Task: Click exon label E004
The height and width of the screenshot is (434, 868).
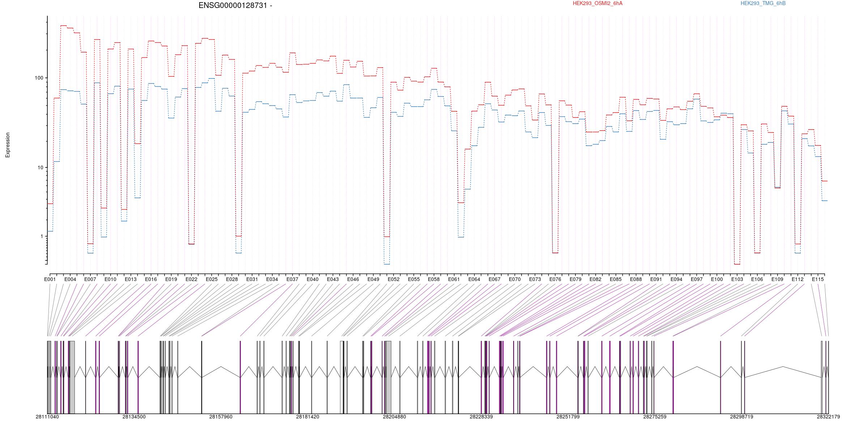Action: click(x=70, y=279)
